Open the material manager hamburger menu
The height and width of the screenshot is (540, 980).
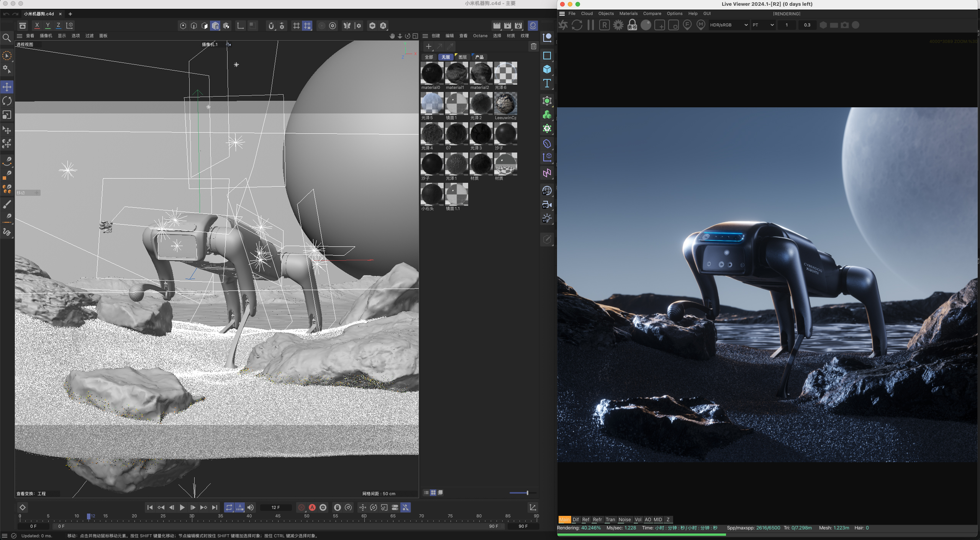[x=425, y=36]
